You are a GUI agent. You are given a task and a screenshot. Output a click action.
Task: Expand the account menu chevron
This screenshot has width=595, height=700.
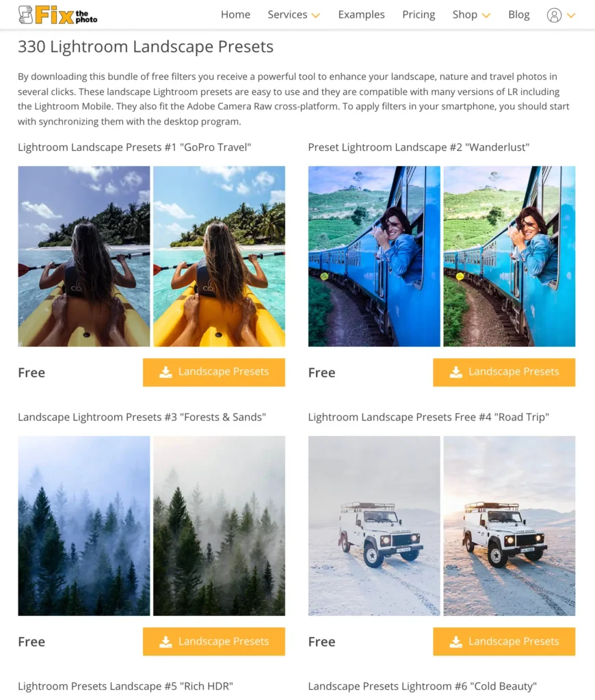[x=571, y=16]
